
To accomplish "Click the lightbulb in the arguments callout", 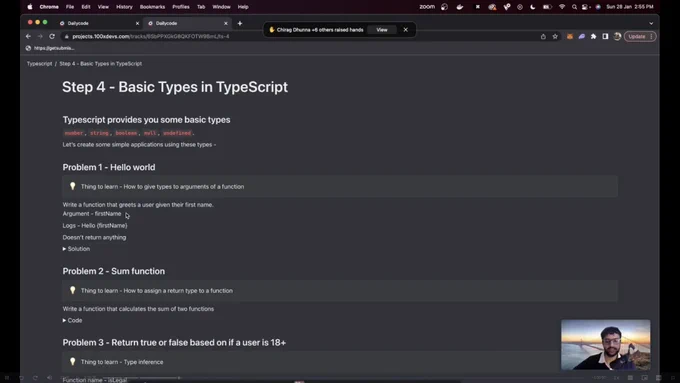I will 72,186.
